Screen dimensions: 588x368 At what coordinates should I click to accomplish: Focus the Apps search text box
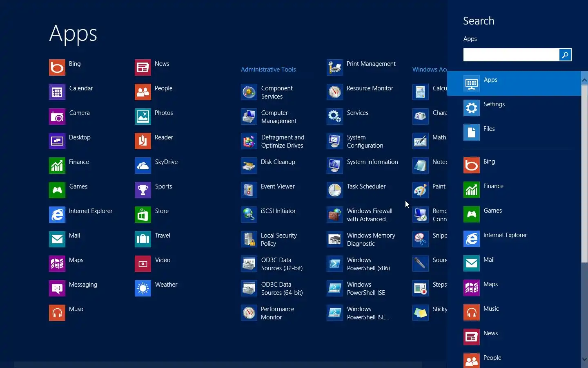(x=511, y=55)
